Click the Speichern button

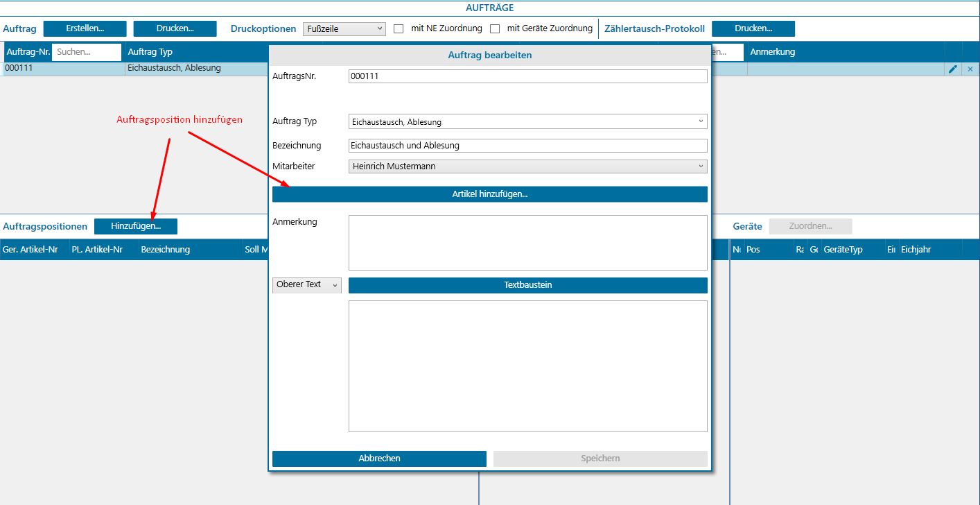click(600, 459)
